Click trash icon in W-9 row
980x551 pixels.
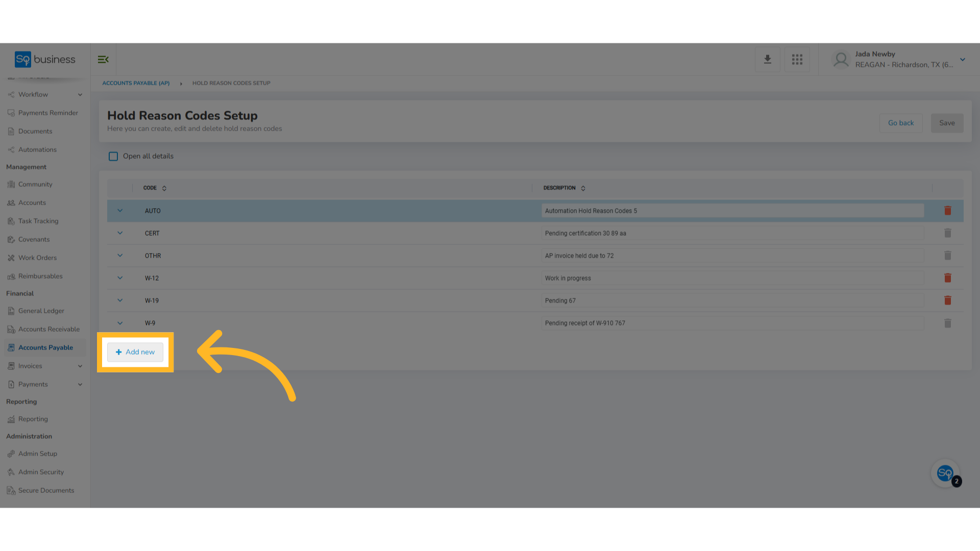pos(947,323)
